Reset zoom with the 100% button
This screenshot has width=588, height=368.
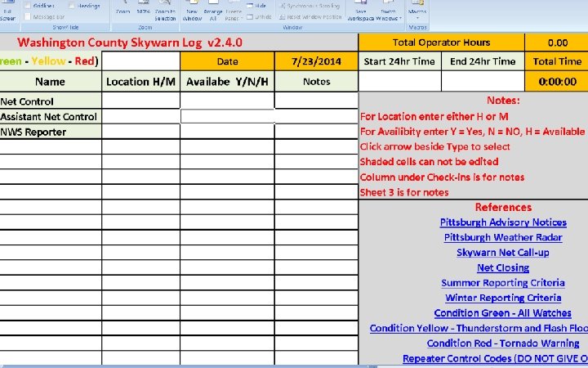point(143,8)
